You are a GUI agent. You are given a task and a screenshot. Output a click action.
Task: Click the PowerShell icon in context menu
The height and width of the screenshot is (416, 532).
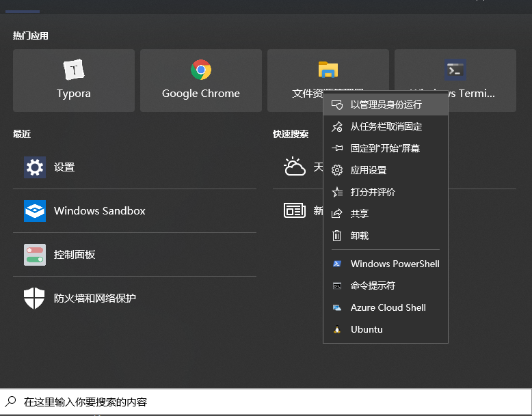point(337,264)
